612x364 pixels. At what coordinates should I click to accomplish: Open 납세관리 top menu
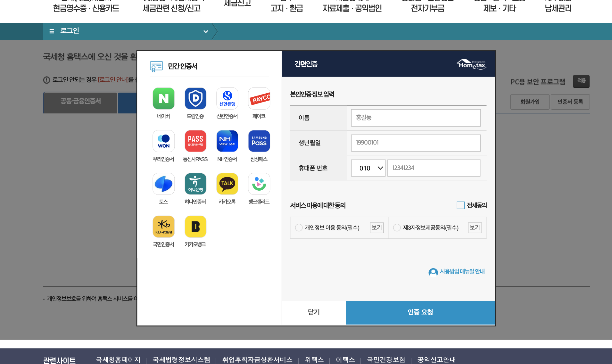(x=558, y=8)
